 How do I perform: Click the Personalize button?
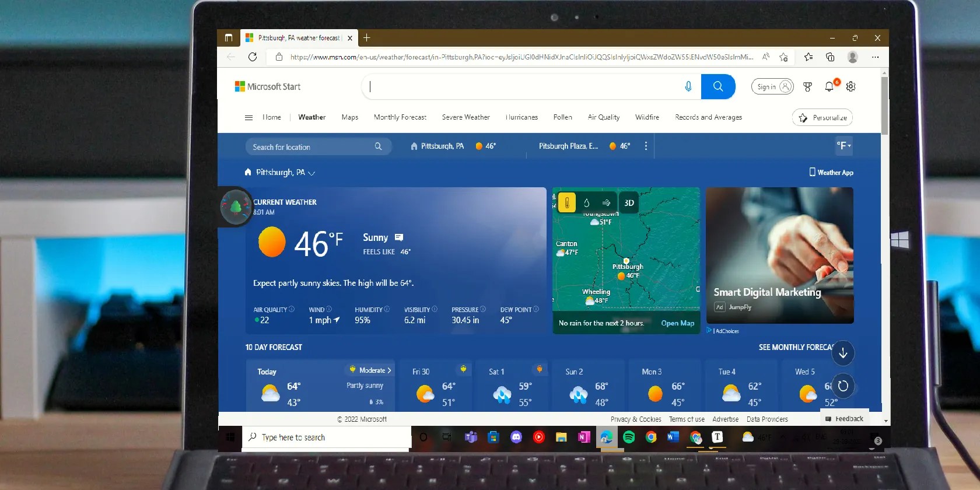point(822,117)
